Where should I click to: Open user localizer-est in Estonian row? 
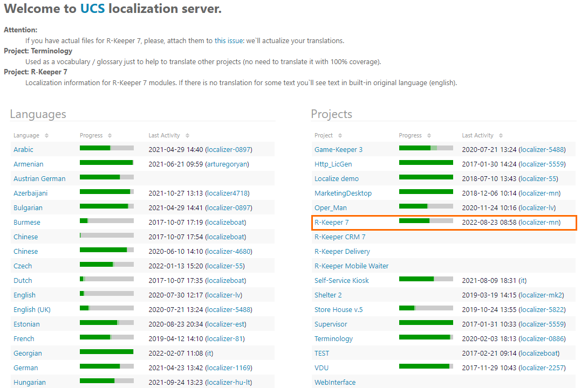point(227,324)
